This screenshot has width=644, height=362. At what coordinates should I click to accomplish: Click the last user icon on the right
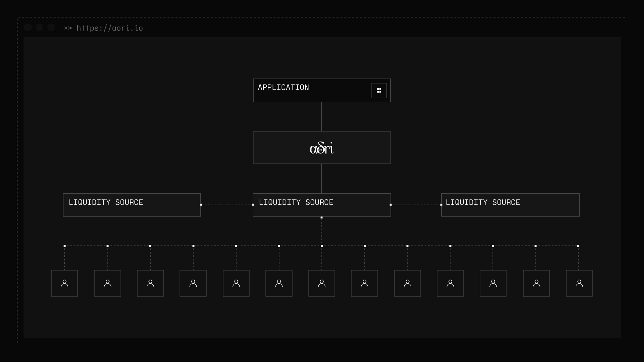point(579,283)
